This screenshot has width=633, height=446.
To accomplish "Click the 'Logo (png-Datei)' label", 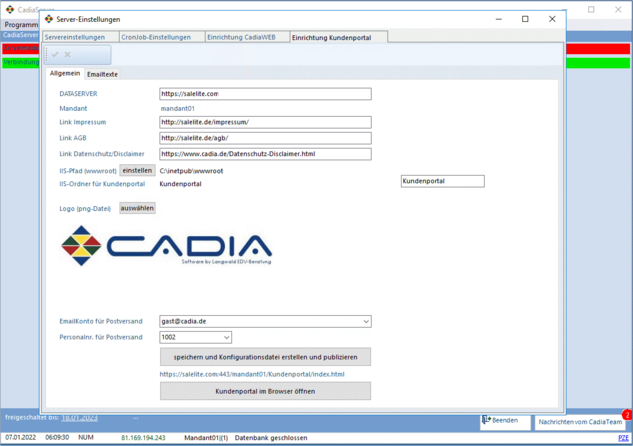I will click(85, 209).
